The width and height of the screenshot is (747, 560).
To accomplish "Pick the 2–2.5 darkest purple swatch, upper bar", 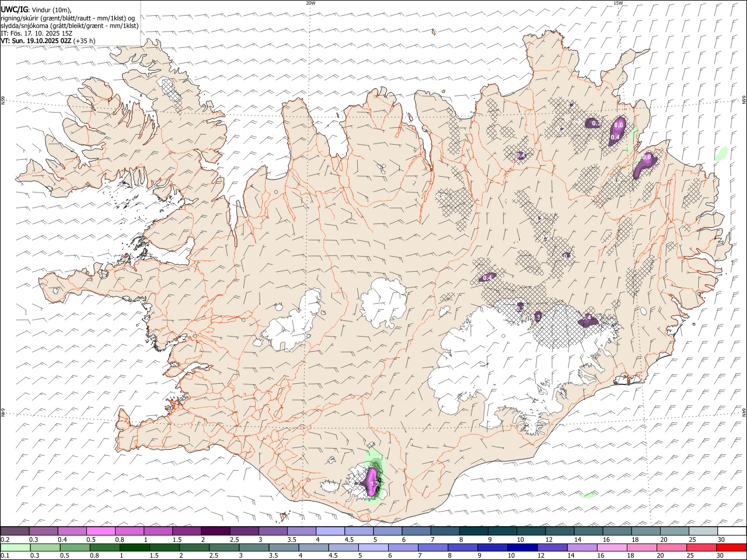I will click(215, 531).
